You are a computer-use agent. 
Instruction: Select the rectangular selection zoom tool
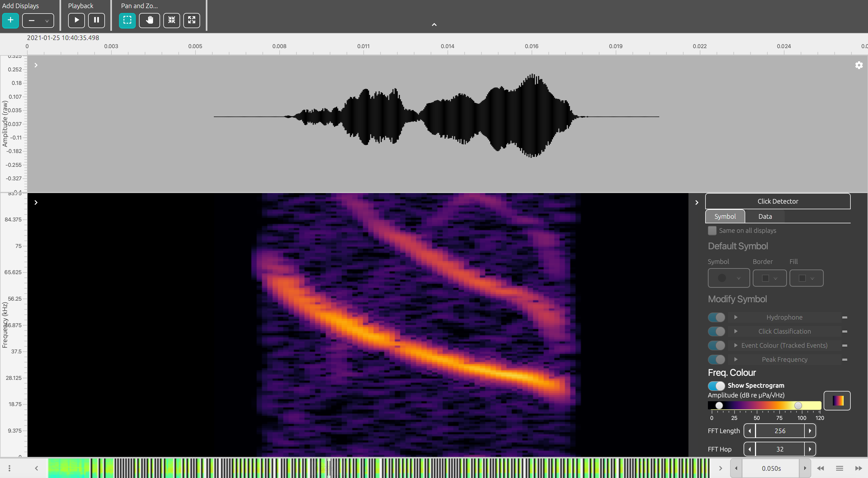pyautogui.click(x=127, y=20)
